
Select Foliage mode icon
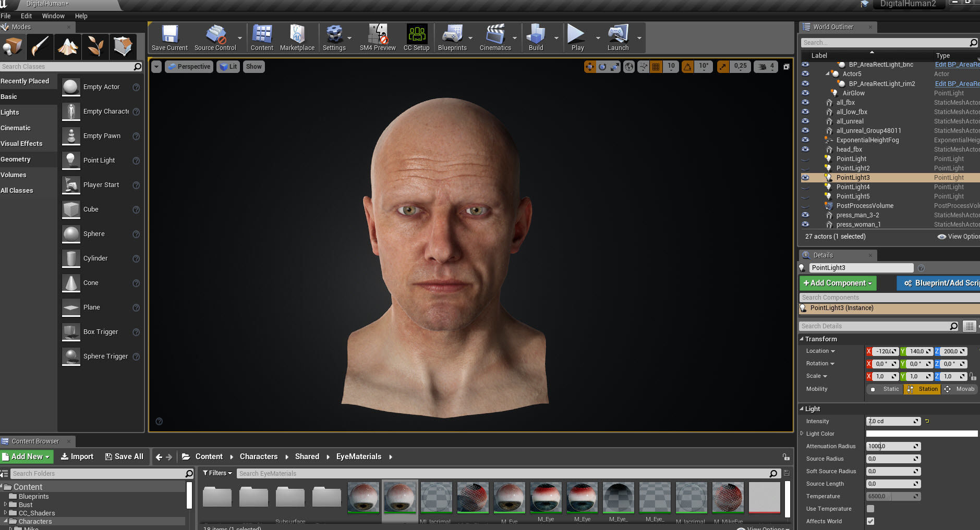tap(95, 47)
